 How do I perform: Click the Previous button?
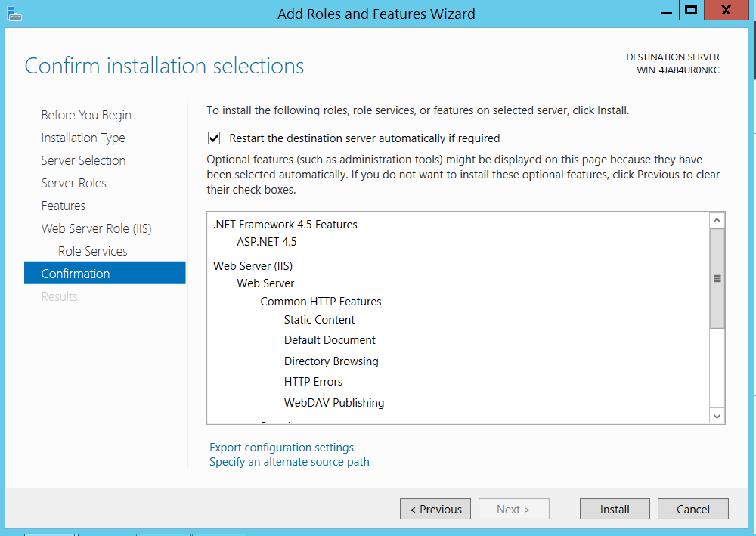tap(435, 509)
